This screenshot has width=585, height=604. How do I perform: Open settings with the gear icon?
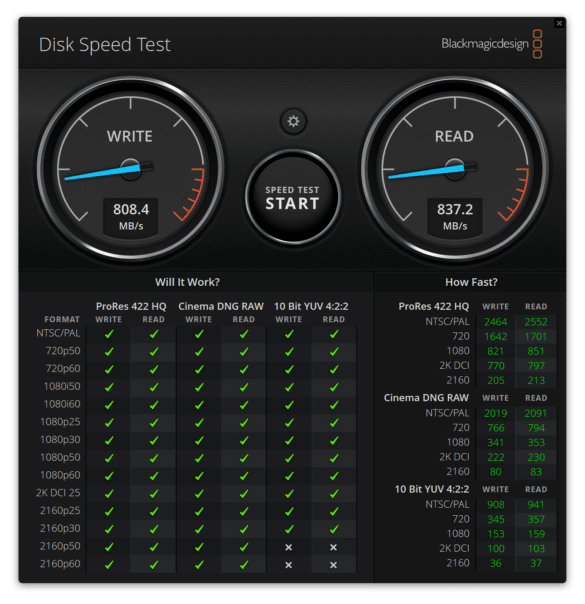[x=293, y=121]
